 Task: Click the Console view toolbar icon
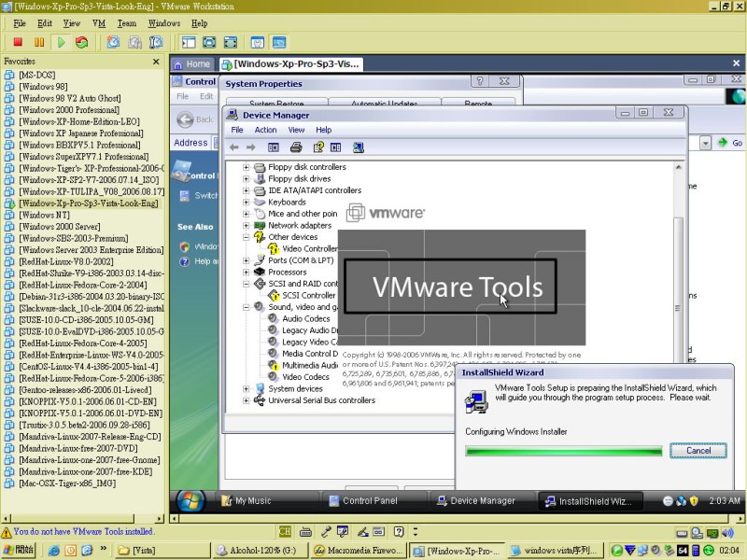coord(279,42)
